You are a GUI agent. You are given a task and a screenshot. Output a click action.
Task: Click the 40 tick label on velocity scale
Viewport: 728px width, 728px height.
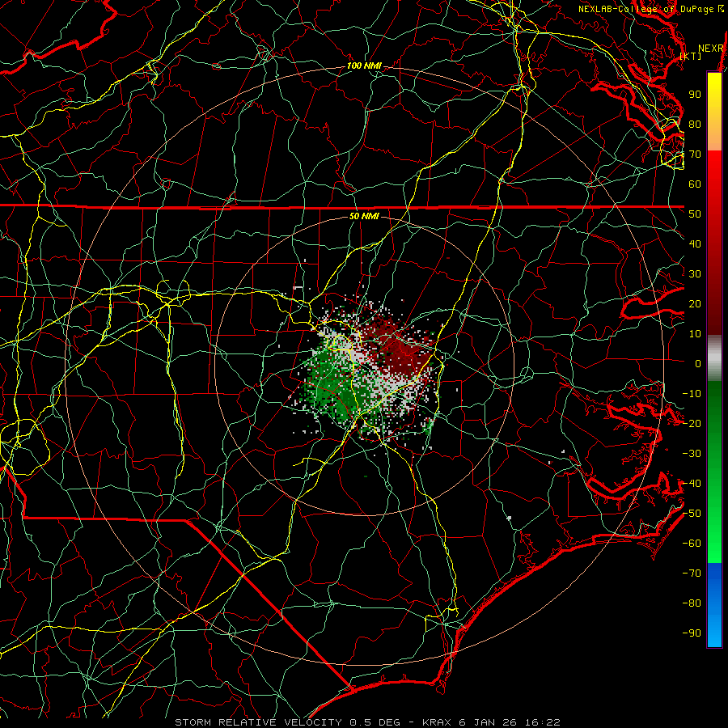coord(695,243)
